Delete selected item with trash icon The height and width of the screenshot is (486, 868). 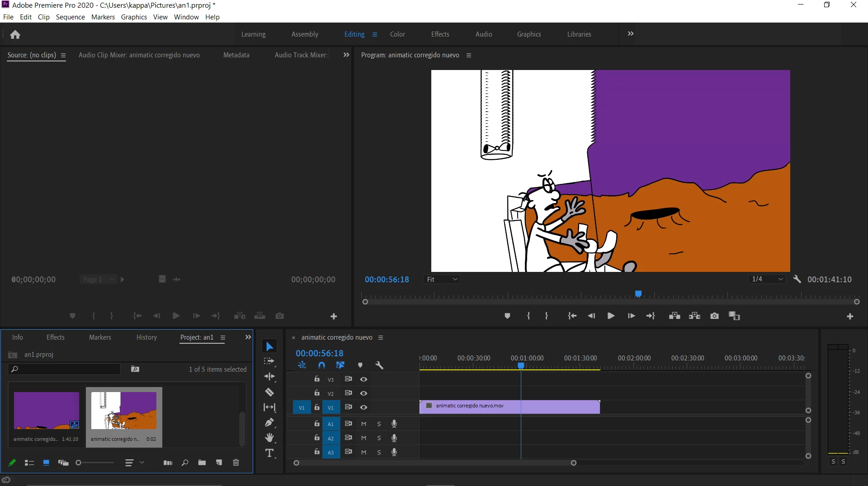(x=236, y=463)
